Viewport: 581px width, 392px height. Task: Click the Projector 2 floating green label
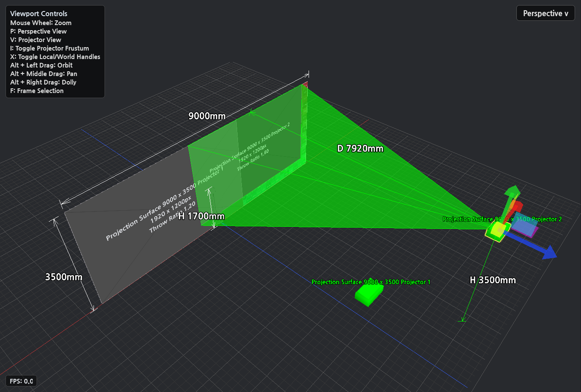point(502,219)
